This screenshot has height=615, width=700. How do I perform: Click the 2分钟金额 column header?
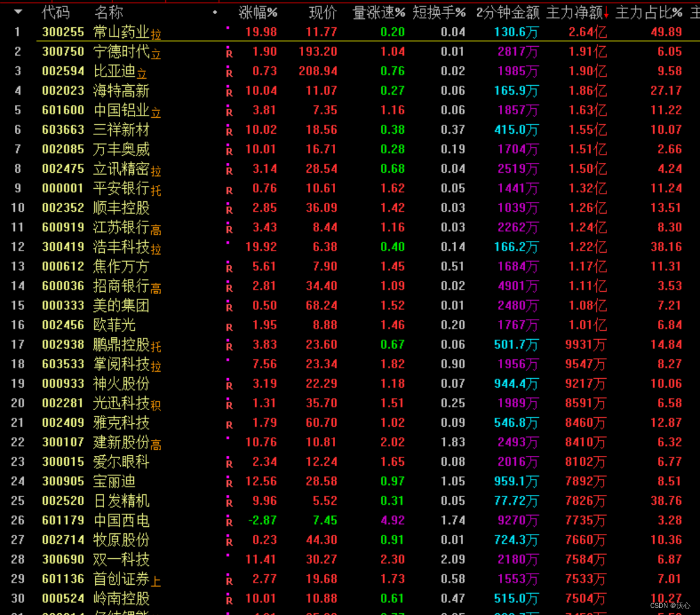508,12
